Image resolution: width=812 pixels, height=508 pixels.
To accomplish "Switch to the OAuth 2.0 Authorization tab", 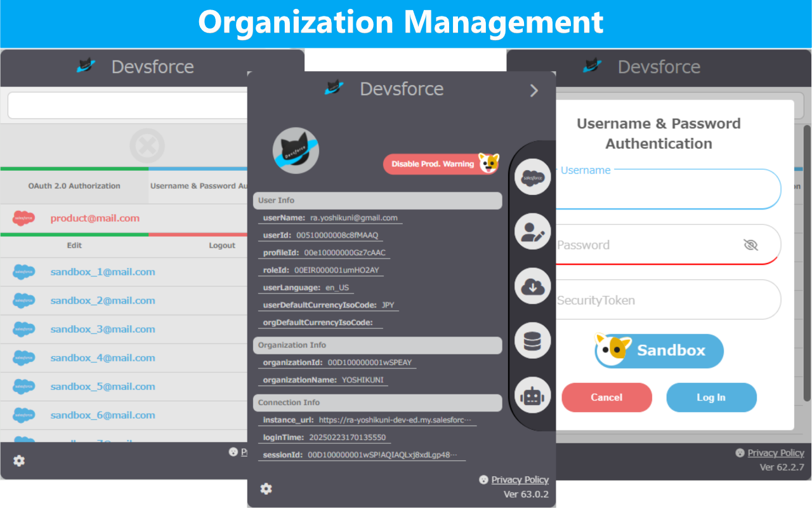I will coord(74,186).
